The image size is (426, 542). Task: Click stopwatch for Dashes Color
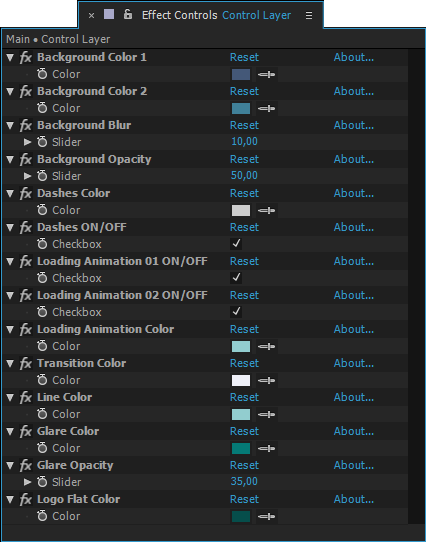42,210
